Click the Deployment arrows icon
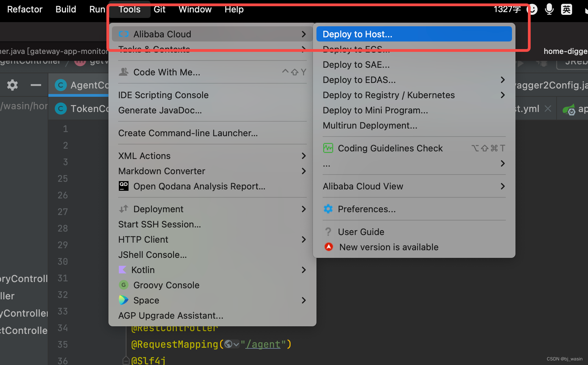The image size is (588, 365). (x=124, y=209)
